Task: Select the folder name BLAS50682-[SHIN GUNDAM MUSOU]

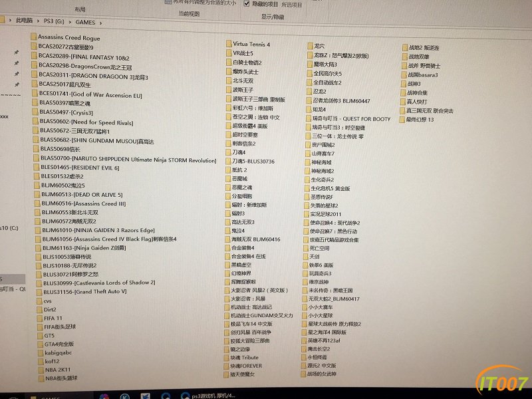Action: pyautogui.click(x=97, y=140)
